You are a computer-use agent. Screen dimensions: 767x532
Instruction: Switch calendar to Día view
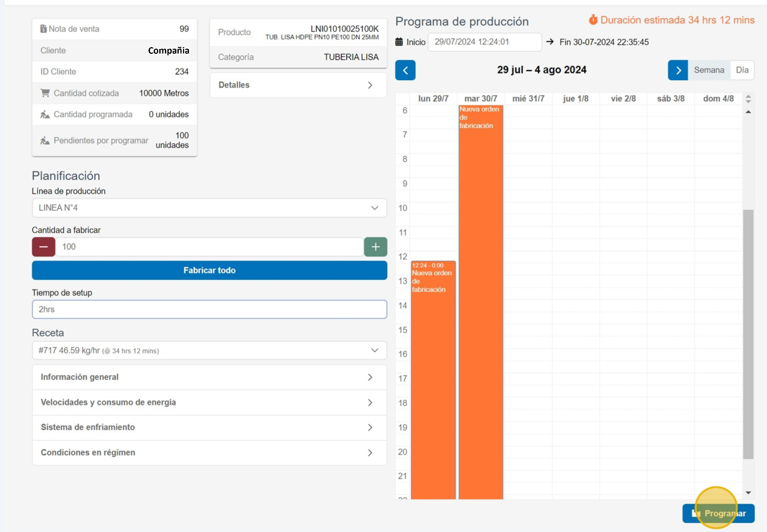coord(742,70)
